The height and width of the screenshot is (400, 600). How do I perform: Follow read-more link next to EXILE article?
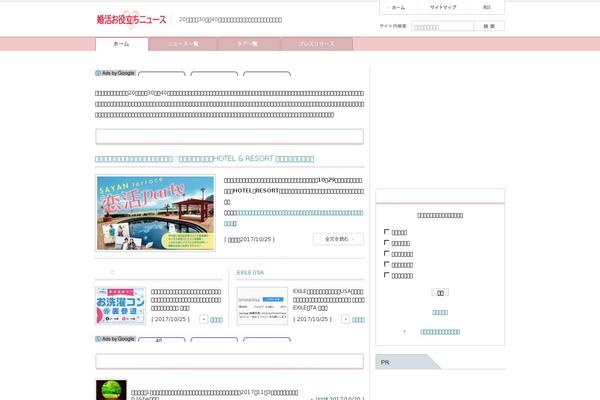point(358,320)
